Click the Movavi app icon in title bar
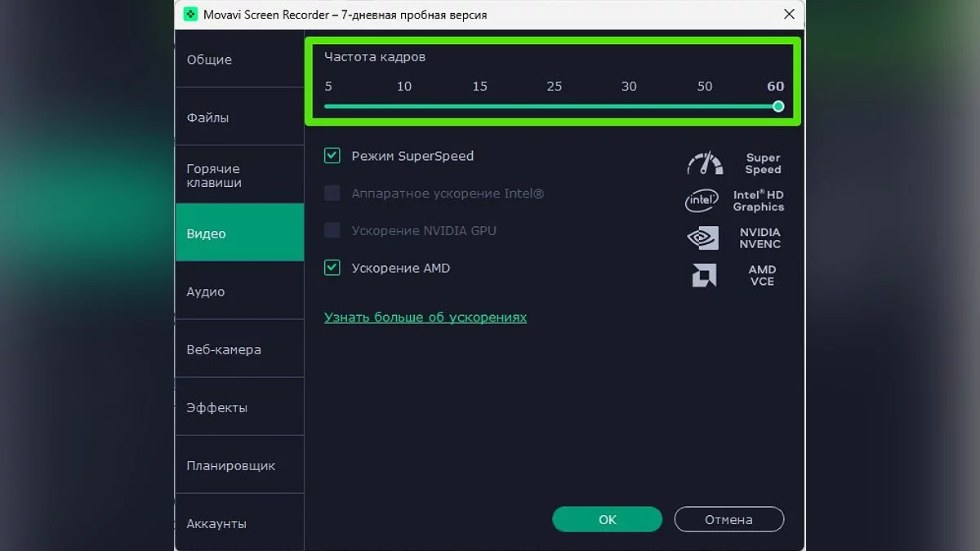980x551 pixels. pyautogui.click(x=189, y=14)
